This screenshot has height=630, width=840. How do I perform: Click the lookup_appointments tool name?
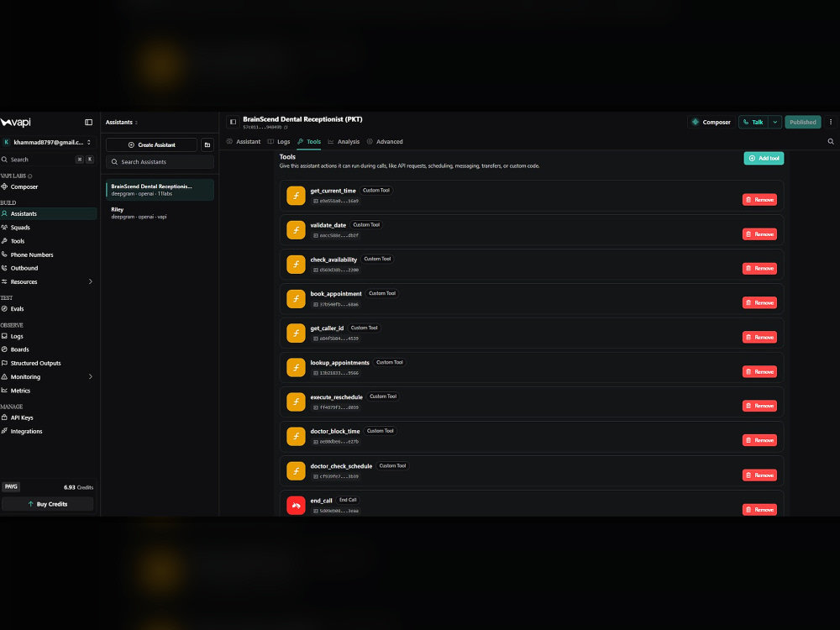coord(339,363)
